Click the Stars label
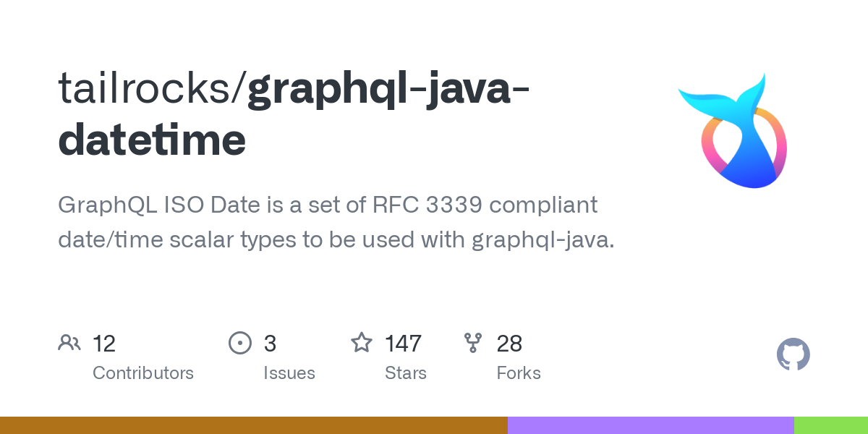 [406, 373]
